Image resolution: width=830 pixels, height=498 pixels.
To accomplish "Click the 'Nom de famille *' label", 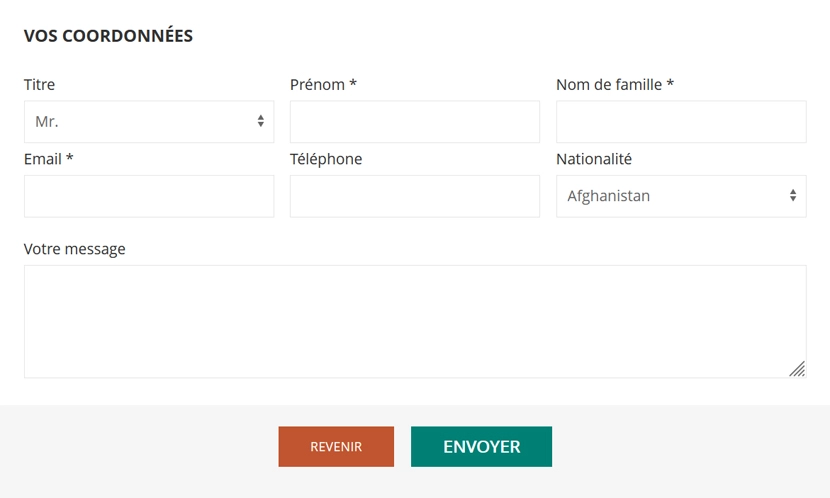I will [x=614, y=85].
